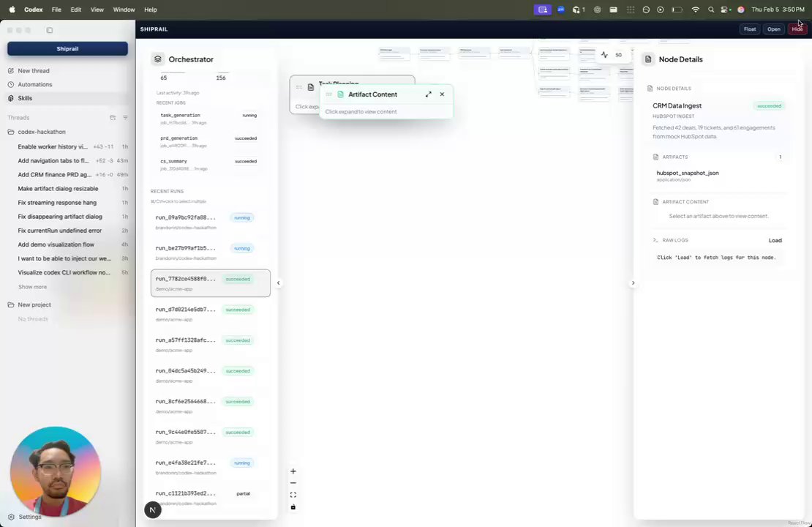Open the File menu
The image size is (812, 527).
pos(56,10)
